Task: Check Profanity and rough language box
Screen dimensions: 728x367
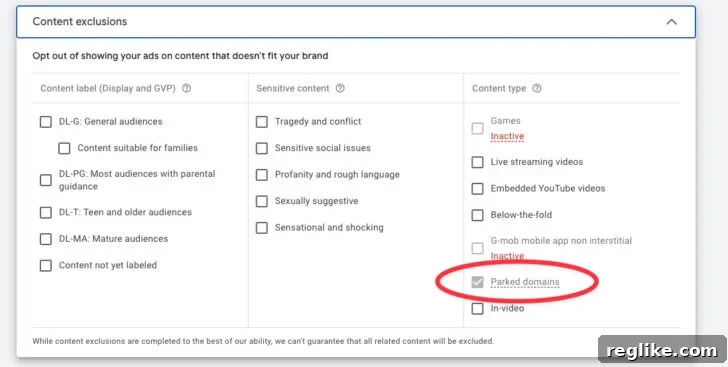Action: 262,175
